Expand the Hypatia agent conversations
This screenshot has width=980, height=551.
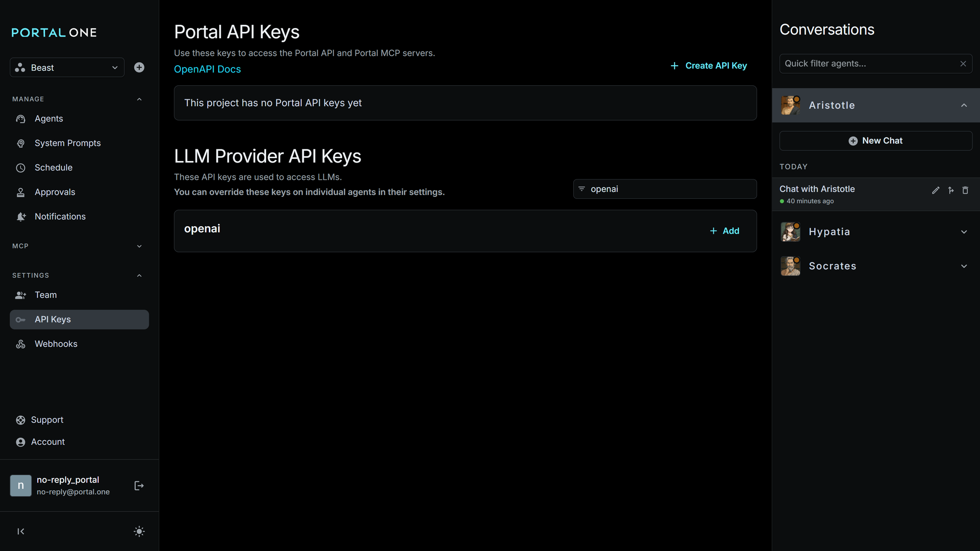(964, 232)
